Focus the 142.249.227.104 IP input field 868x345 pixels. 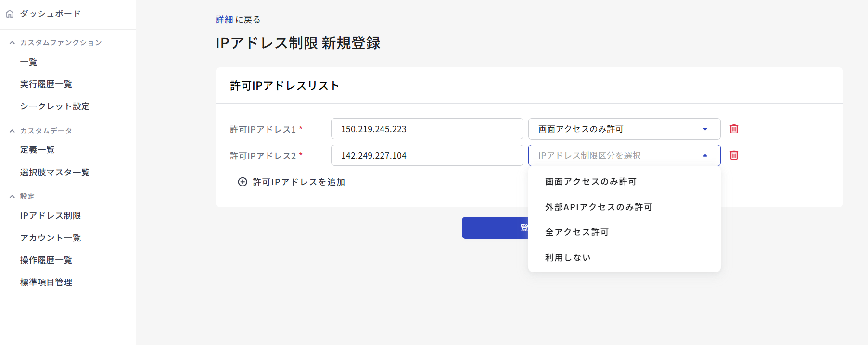tap(427, 155)
